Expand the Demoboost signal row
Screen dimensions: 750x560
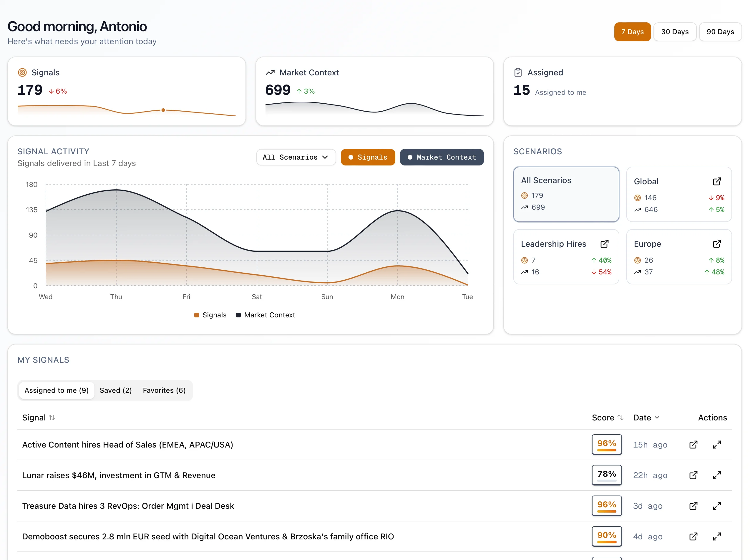[717, 537]
